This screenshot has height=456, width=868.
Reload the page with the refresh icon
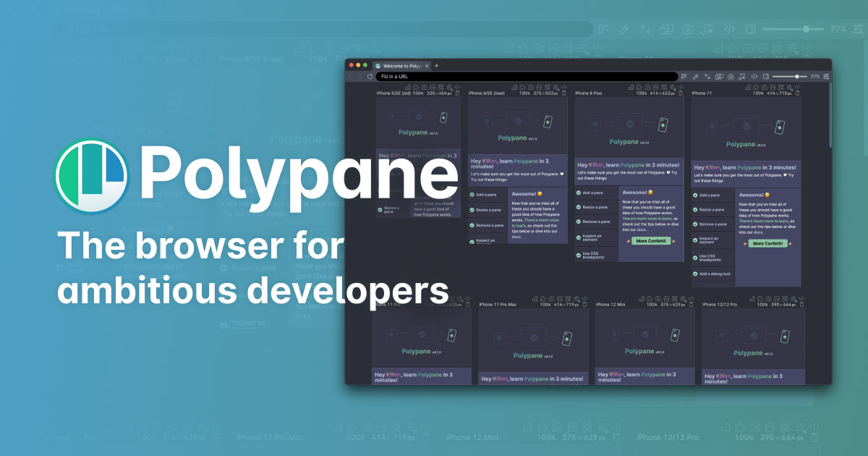click(370, 76)
